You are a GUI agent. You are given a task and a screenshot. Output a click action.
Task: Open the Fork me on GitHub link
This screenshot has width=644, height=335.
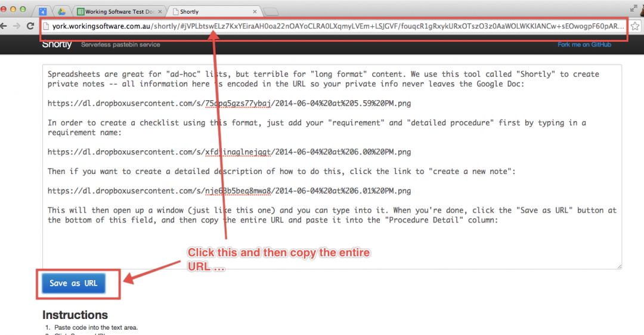coord(584,44)
